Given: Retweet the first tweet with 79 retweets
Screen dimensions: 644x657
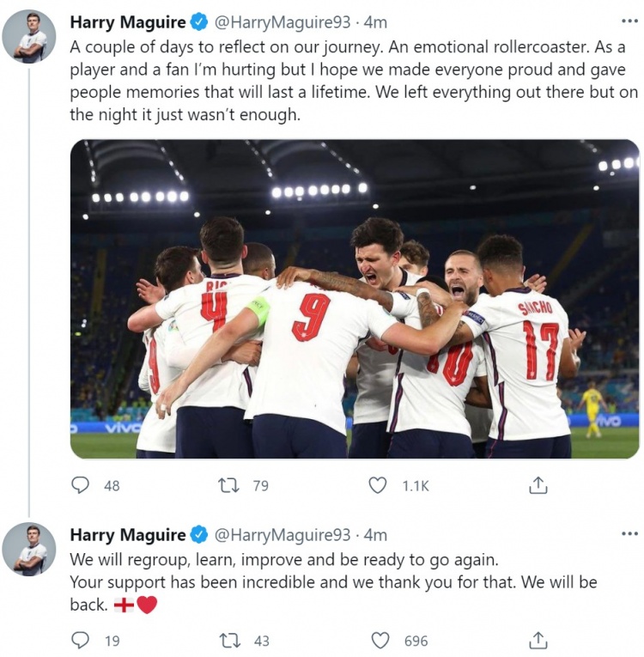Looking at the screenshot, I should coord(228,485).
